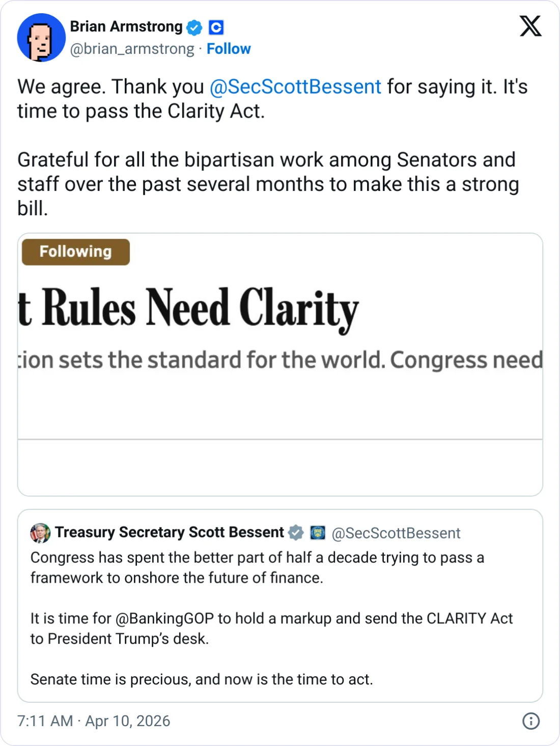Click the Coinbase affiliation badge
This screenshot has height=746, width=560.
pyautogui.click(x=216, y=27)
